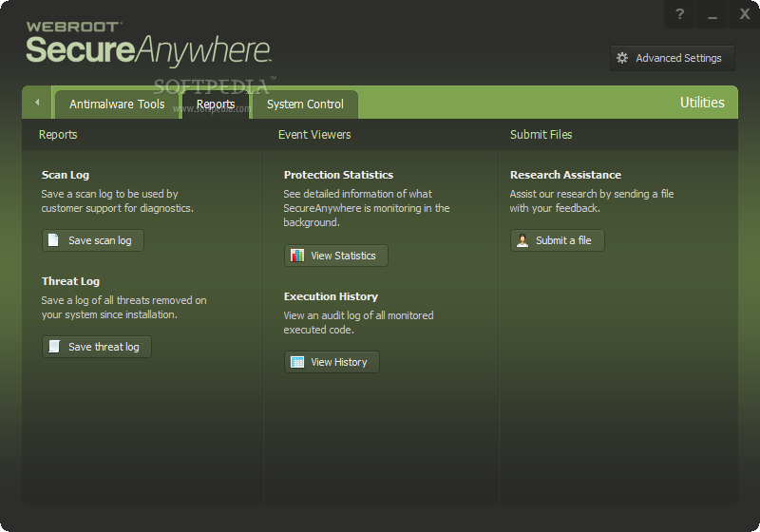Open Advanced Settings
Screen dimensions: 760x532
[673, 58]
